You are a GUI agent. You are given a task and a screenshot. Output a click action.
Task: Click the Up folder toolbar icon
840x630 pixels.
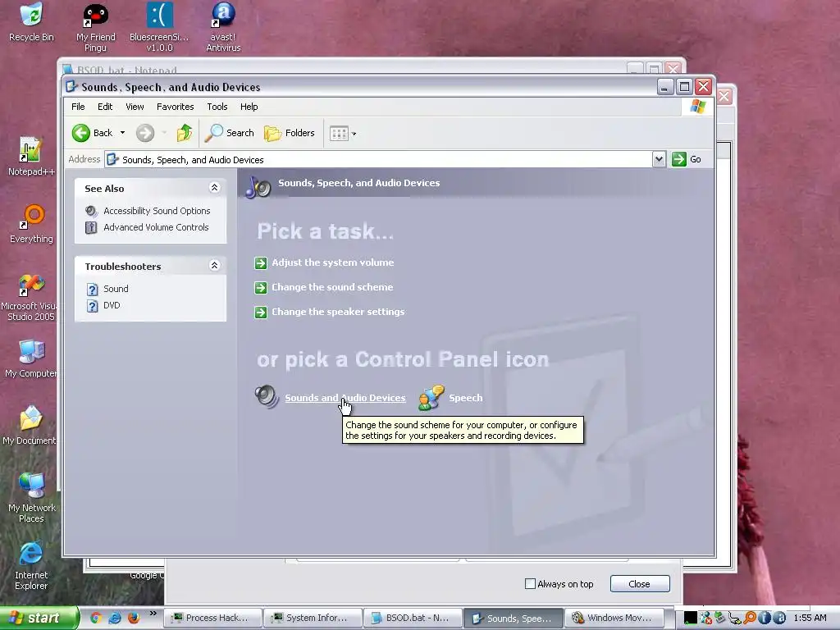point(185,133)
